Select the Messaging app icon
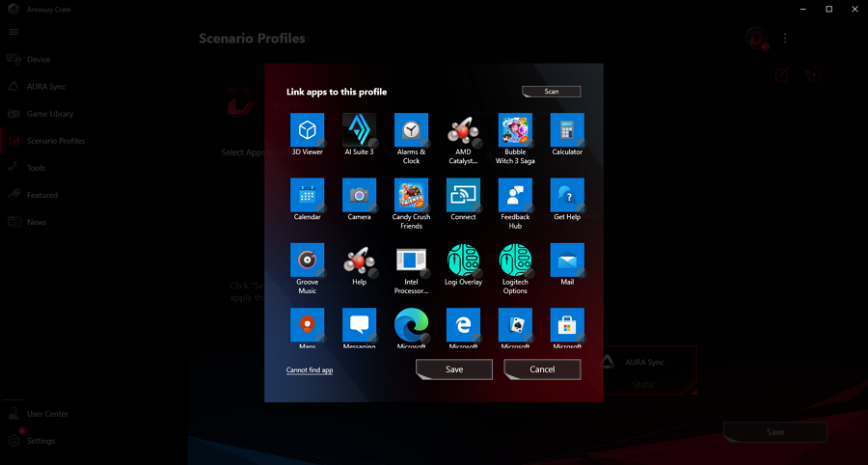Viewport: 868px width, 465px height. coord(360,325)
